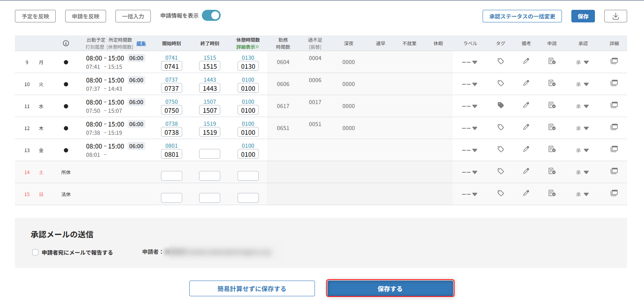Screen dimensions: 644x301
Task: Click the download icon button at top right
Action: [615, 16]
